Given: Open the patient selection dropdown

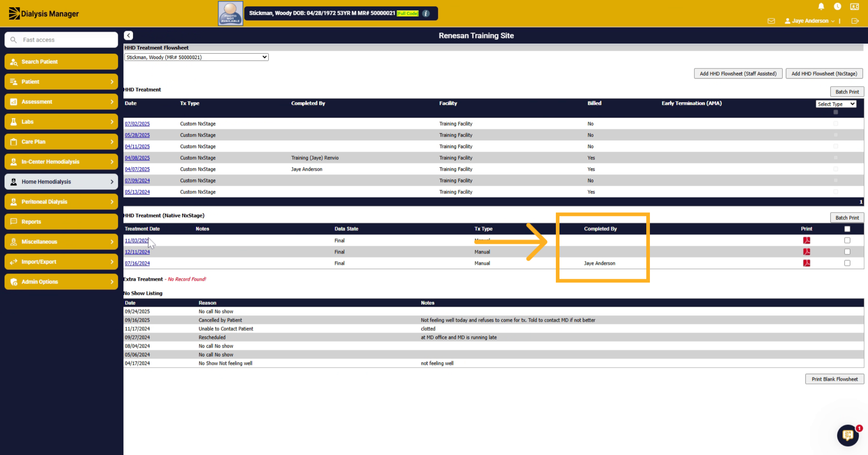Looking at the screenshot, I should click(196, 57).
